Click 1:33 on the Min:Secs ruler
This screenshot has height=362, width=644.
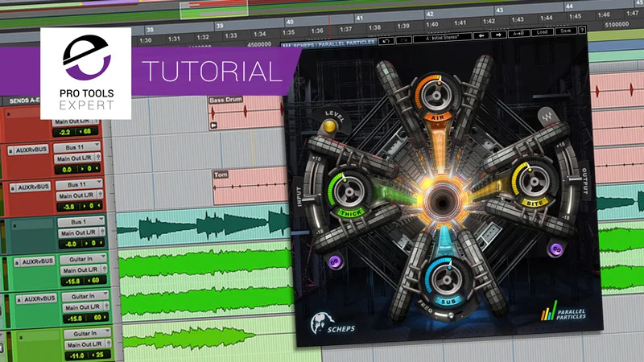click(231, 35)
